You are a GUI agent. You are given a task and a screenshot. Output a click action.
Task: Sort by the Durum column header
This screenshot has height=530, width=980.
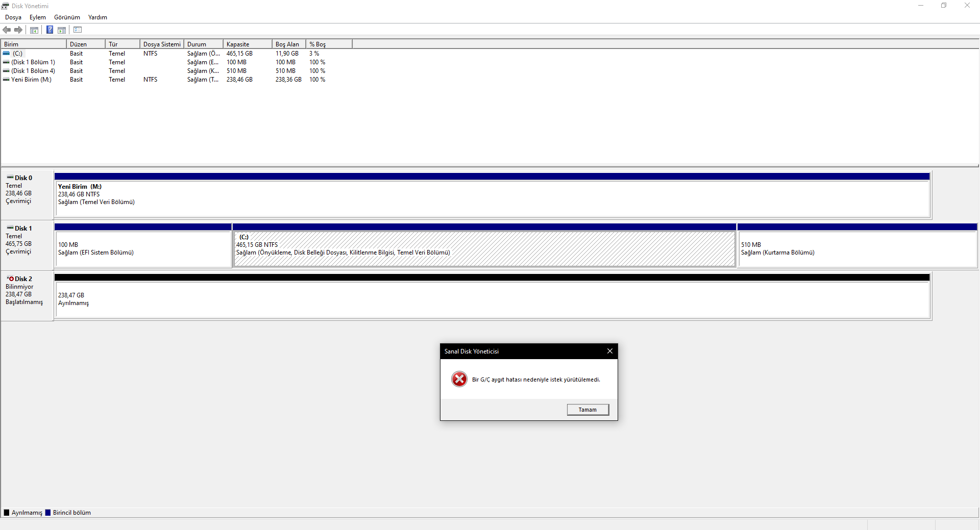(204, 44)
